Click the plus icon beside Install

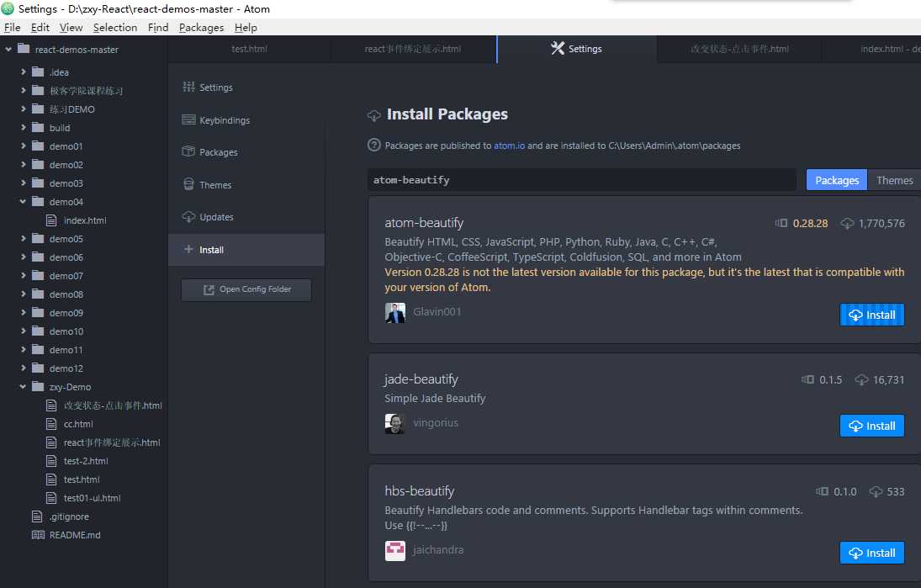pos(188,249)
